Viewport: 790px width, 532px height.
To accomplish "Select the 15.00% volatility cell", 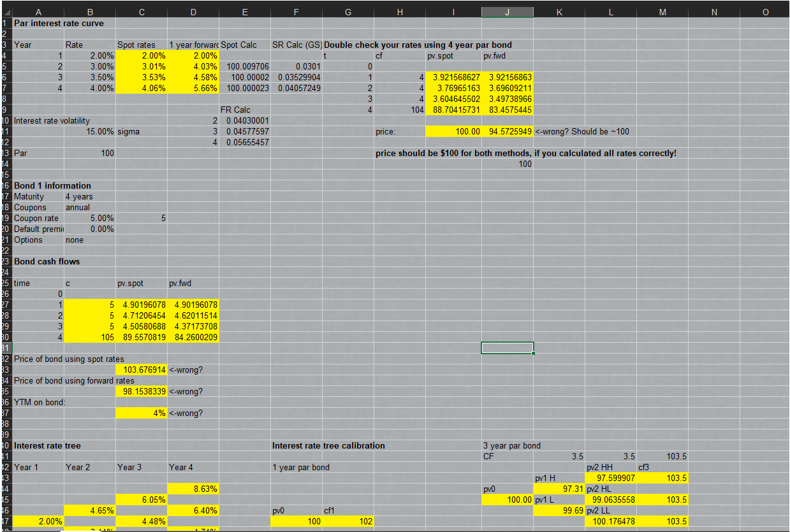I will pyautogui.click(x=90, y=131).
